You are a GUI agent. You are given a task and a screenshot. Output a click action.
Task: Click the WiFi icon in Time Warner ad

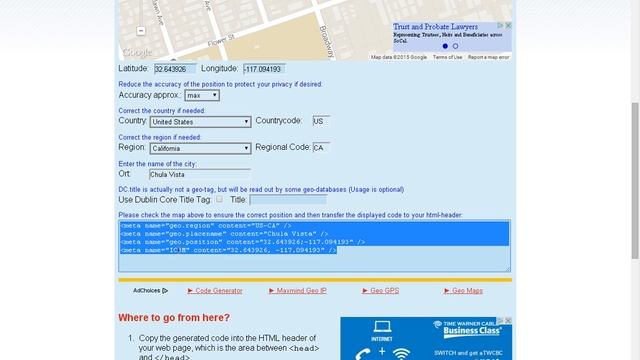(x=401, y=354)
